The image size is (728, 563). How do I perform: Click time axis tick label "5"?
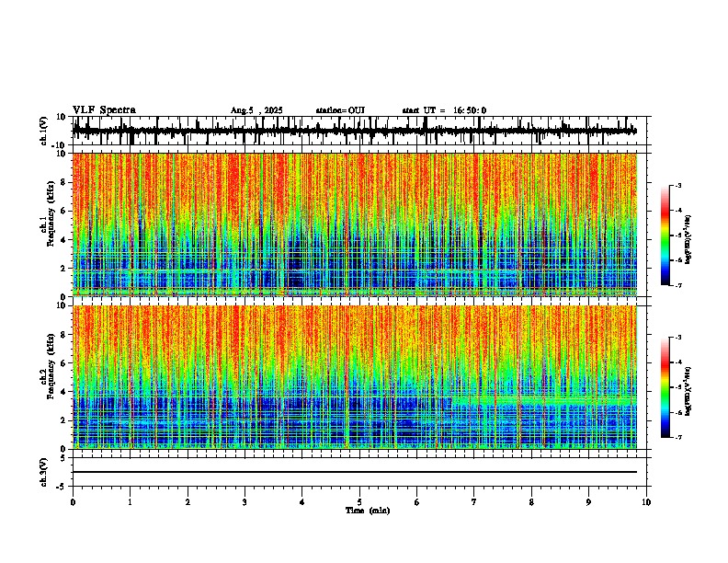click(x=359, y=502)
